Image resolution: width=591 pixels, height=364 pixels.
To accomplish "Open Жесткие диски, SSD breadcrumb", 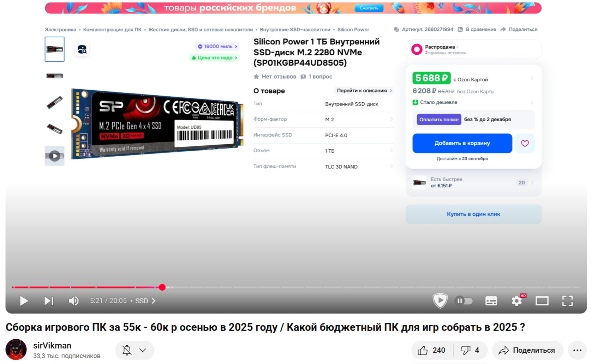I will (201, 30).
